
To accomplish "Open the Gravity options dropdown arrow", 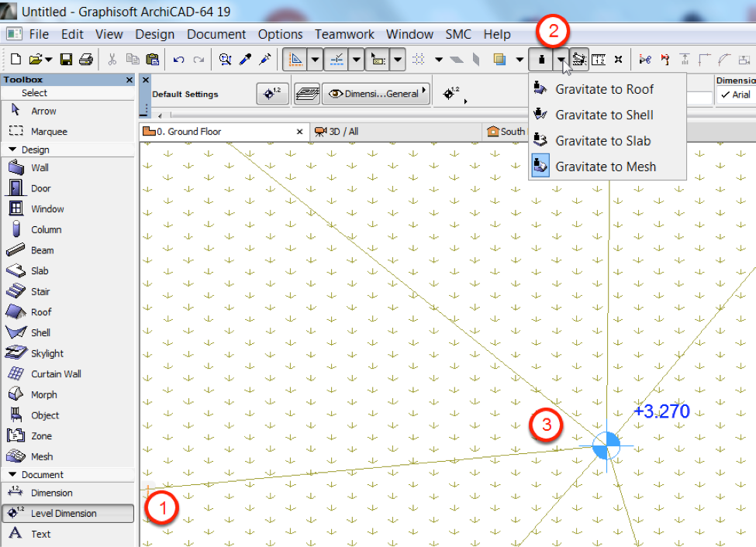I will click(x=561, y=60).
